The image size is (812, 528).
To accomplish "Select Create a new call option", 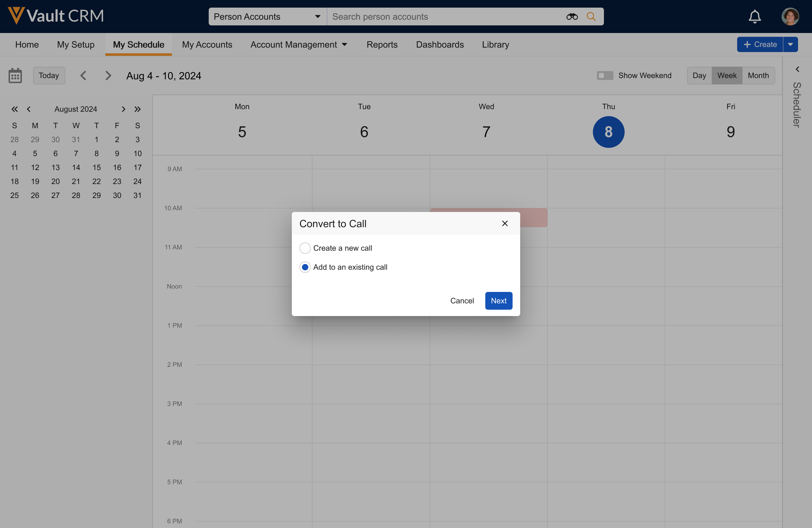I will click(x=305, y=248).
